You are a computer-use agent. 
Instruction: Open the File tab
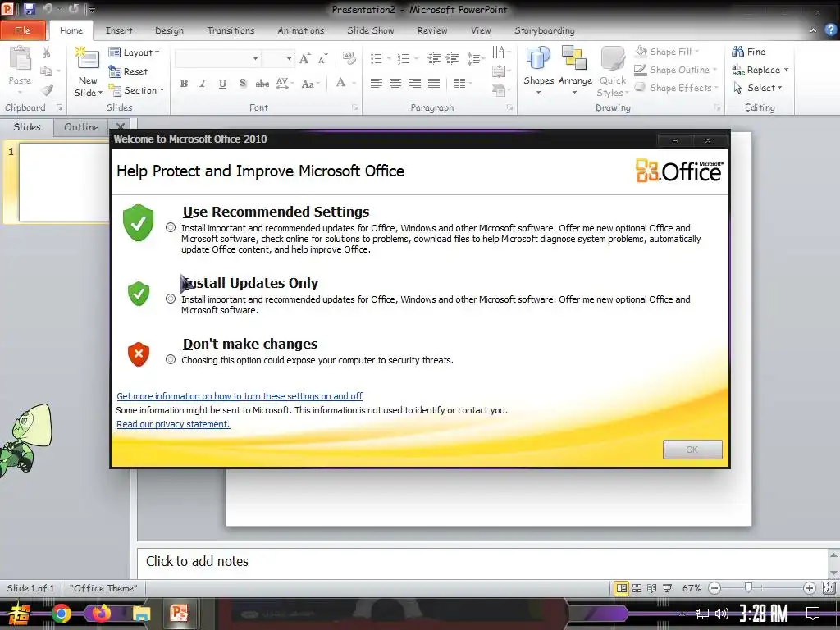22,30
